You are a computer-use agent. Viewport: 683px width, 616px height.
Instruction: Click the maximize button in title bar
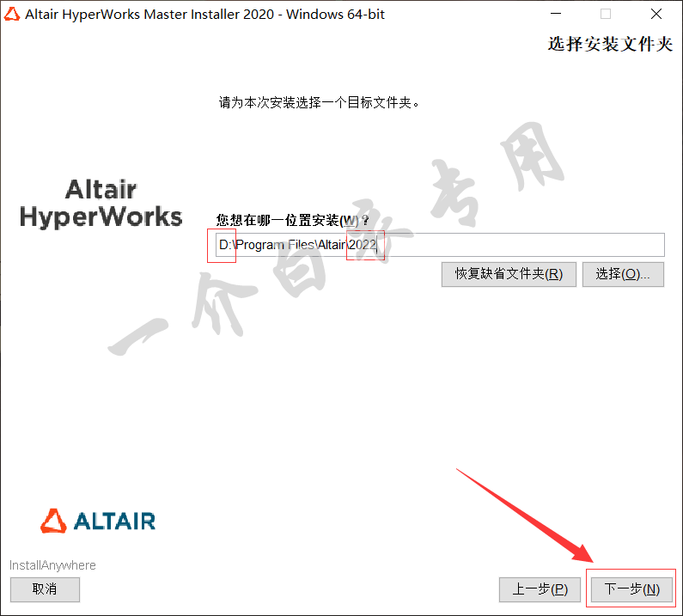(606, 14)
